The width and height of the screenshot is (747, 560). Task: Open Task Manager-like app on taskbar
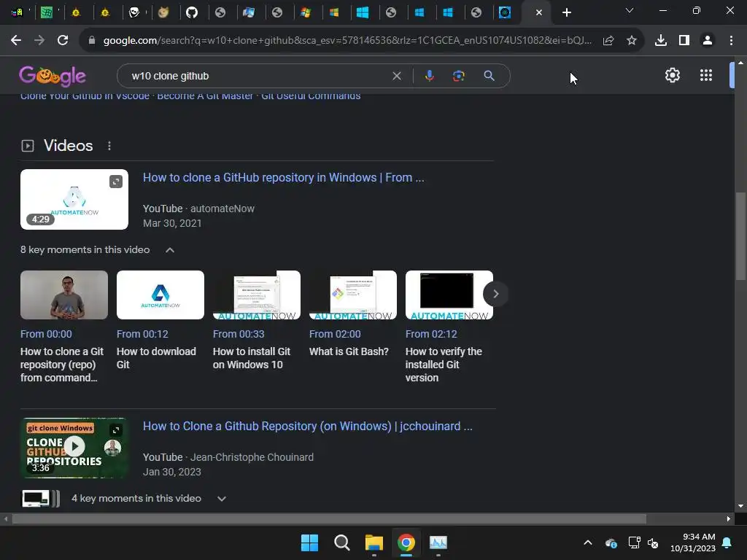pos(438,542)
